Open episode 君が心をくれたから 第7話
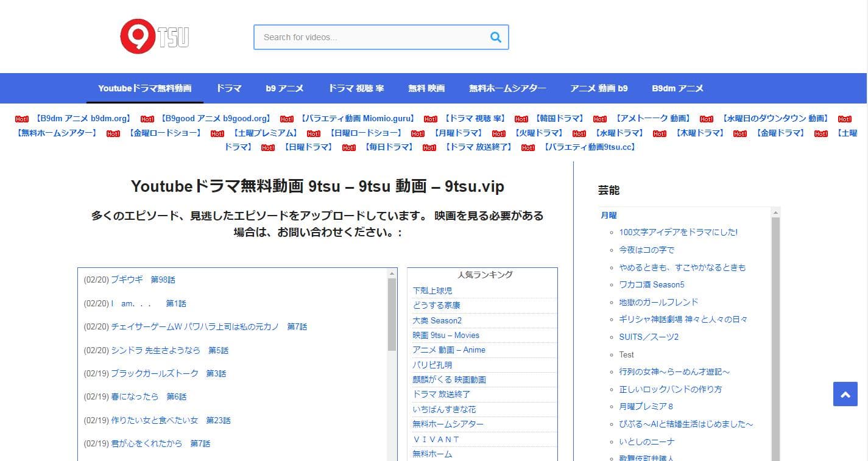This screenshot has width=868, height=461. tap(160, 443)
